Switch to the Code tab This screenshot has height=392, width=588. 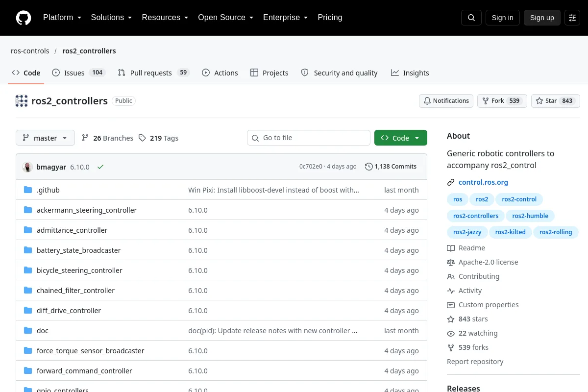tap(26, 73)
